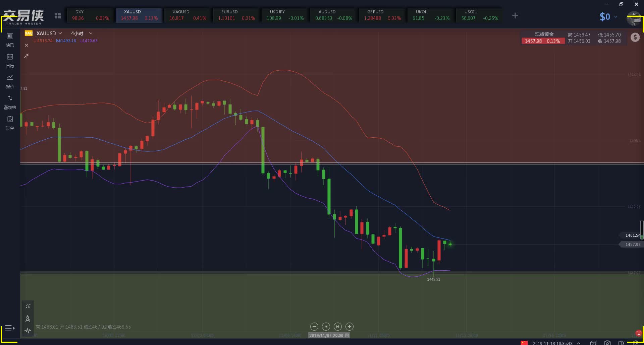Zoom out the chart with minus button
The height and width of the screenshot is (345, 644).
[x=314, y=327]
